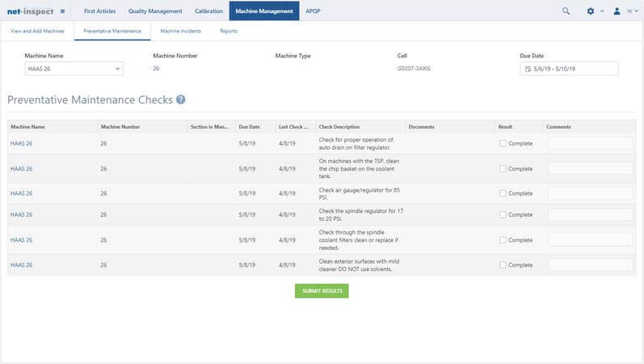
Task: Tick Complete for clean exterior surfaces check
Action: [x=503, y=265]
